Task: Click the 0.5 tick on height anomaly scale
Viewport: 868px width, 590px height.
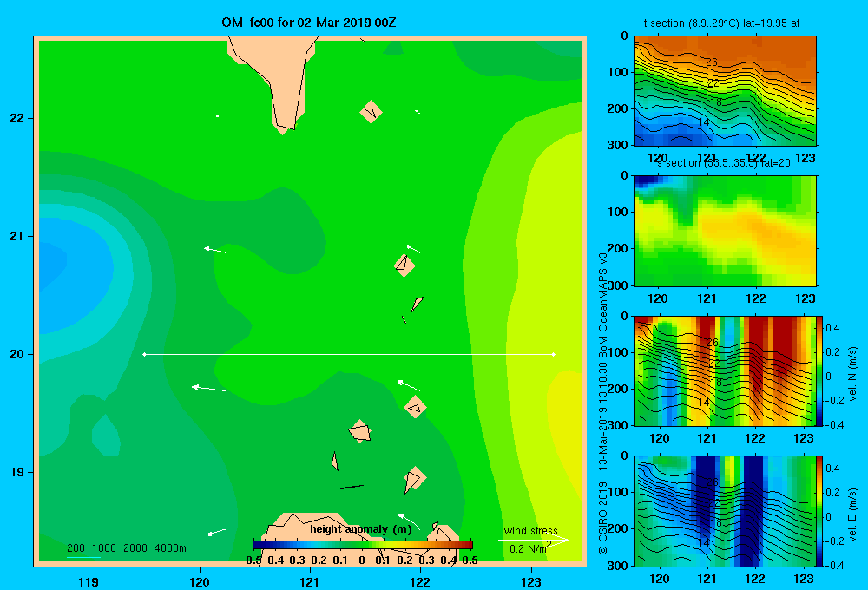Action: 470,560
